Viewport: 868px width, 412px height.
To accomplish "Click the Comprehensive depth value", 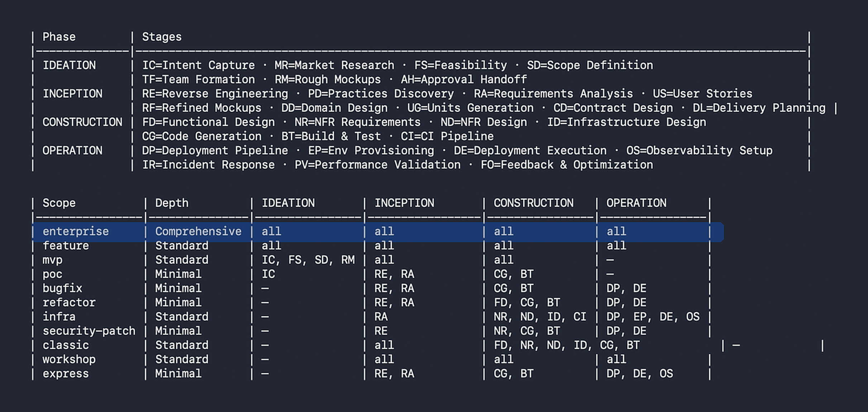I will (x=198, y=232).
